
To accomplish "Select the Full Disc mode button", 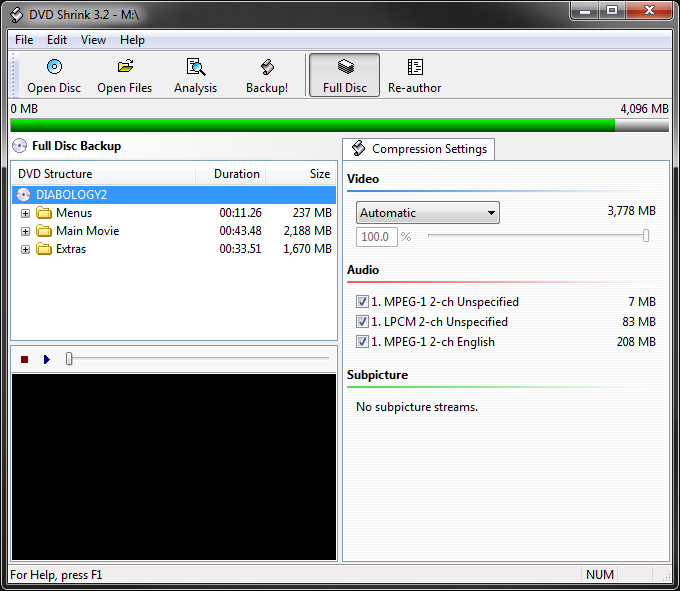I will click(x=345, y=75).
